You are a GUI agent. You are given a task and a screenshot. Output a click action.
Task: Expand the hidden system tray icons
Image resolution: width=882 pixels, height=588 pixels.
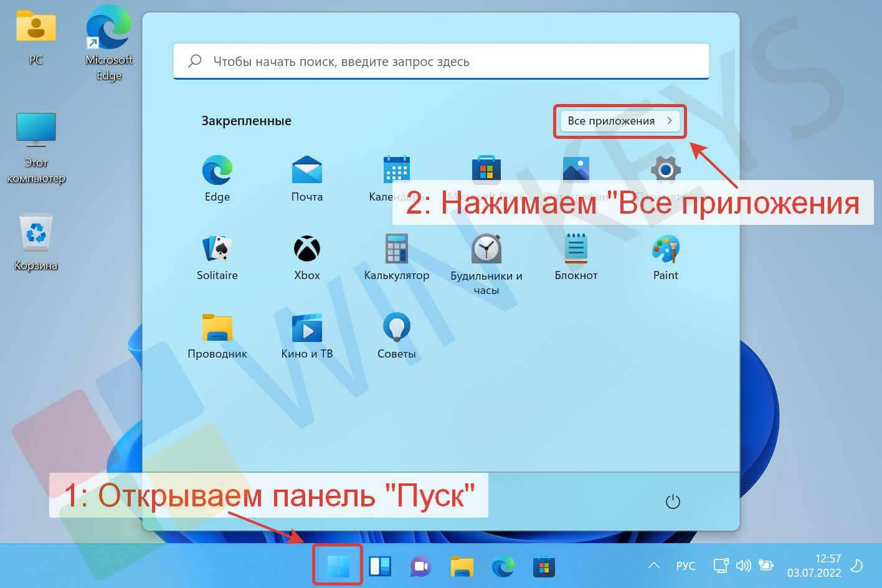click(x=653, y=566)
